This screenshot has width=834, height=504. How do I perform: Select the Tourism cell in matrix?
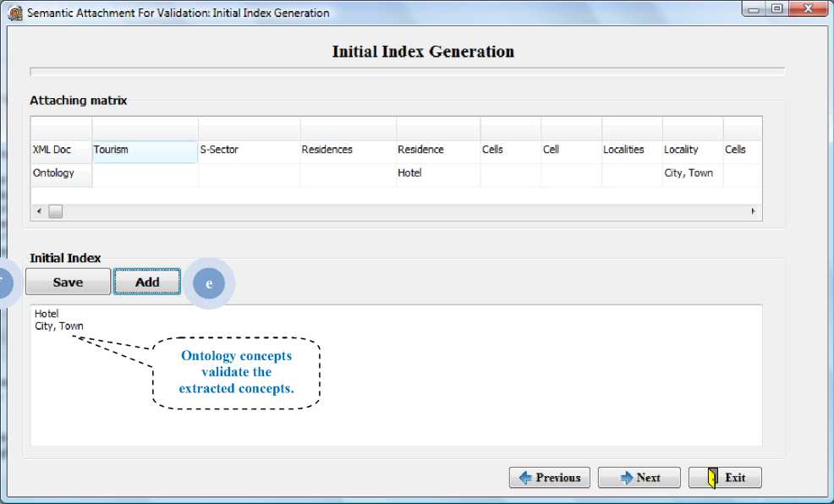145,151
